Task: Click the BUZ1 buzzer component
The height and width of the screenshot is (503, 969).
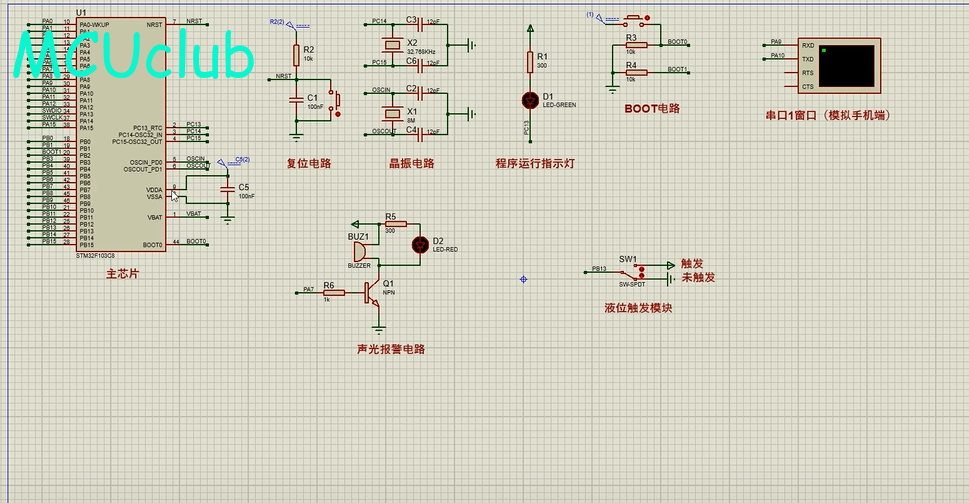Action: (359, 252)
